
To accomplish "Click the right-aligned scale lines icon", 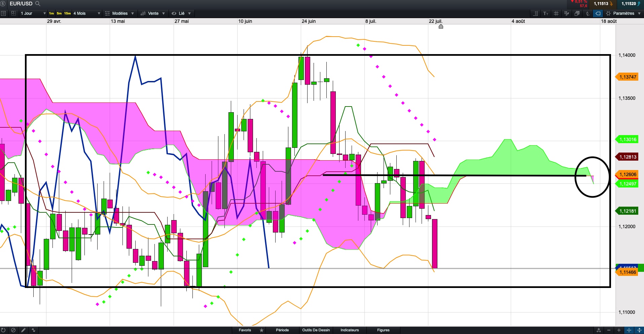I will coord(535,13).
